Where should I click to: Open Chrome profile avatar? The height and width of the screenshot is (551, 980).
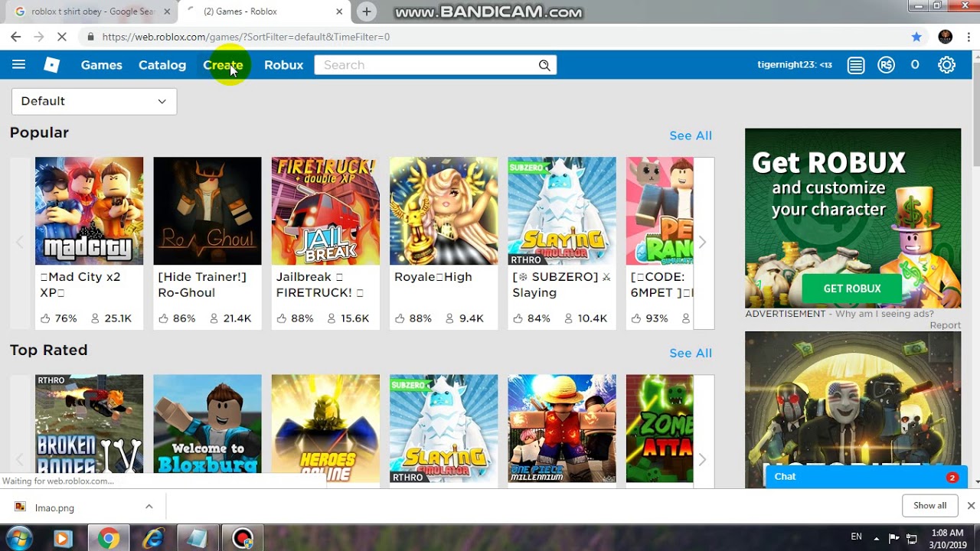pos(946,37)
